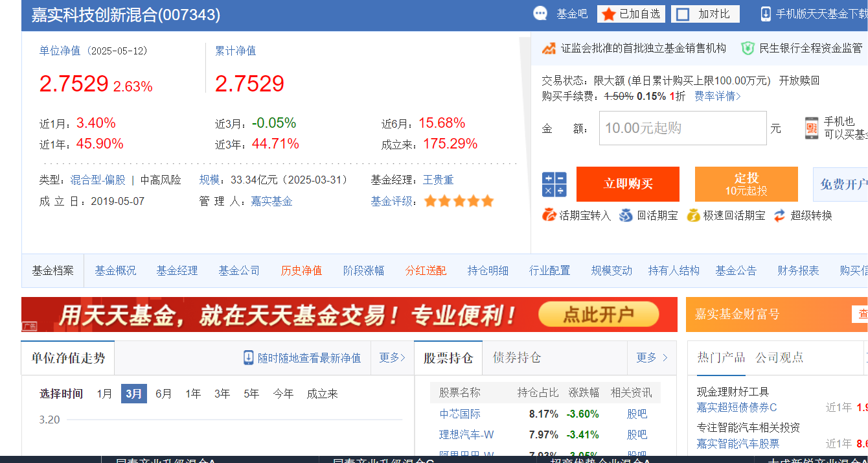868x463 pixels.
Task: Open the blue fee calculator icon
Action: pos(554,184)
